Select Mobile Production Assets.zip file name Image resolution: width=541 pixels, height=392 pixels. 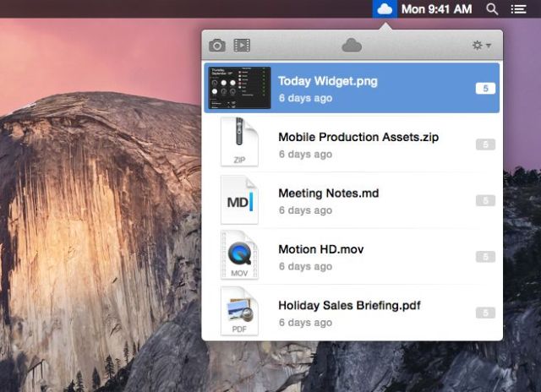pyautogui.click(x=358, y=137)
